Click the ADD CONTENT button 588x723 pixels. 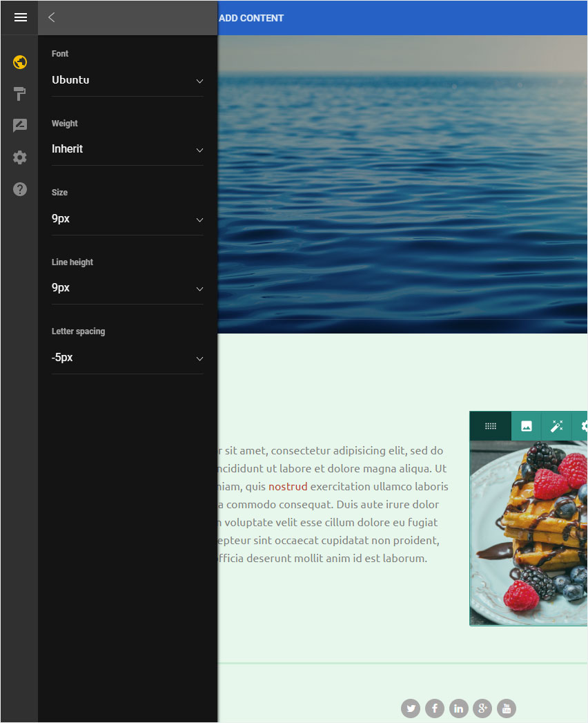251,18
